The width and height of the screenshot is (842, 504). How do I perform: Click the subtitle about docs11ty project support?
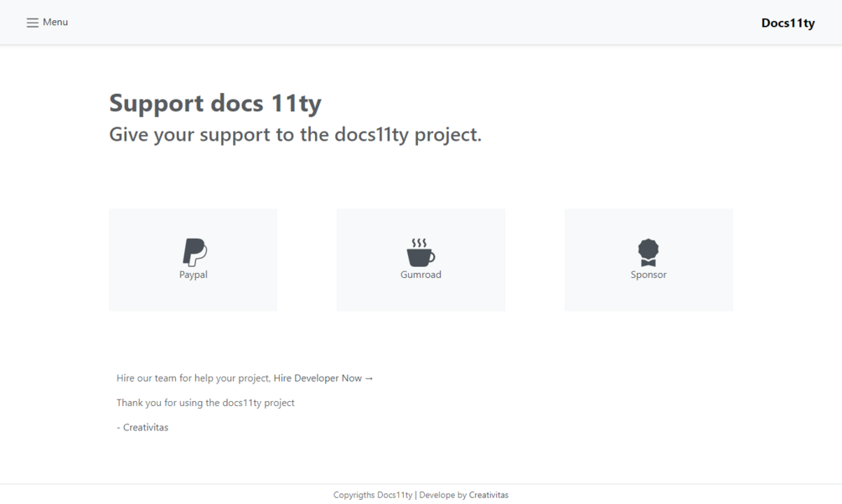(296, 135)
